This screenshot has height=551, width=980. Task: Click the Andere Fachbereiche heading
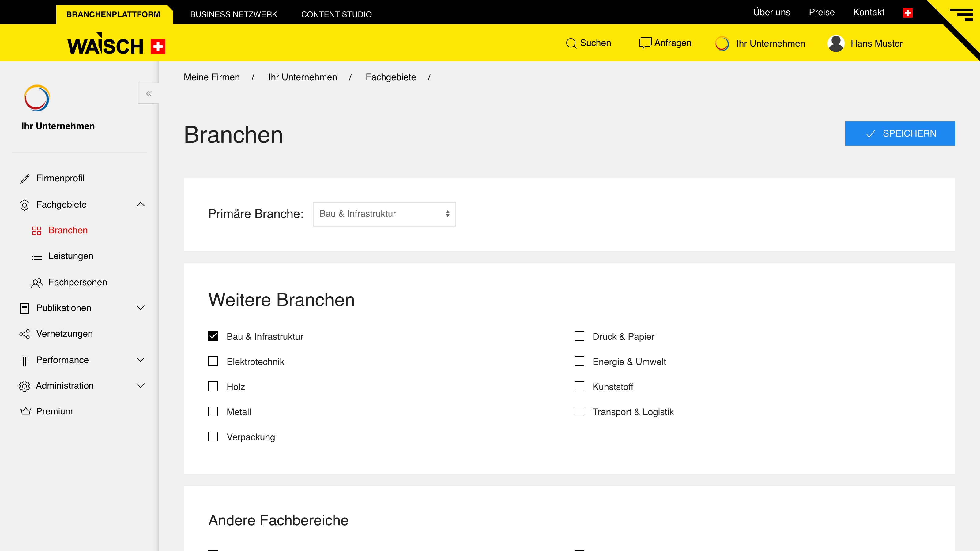point(278,521)
